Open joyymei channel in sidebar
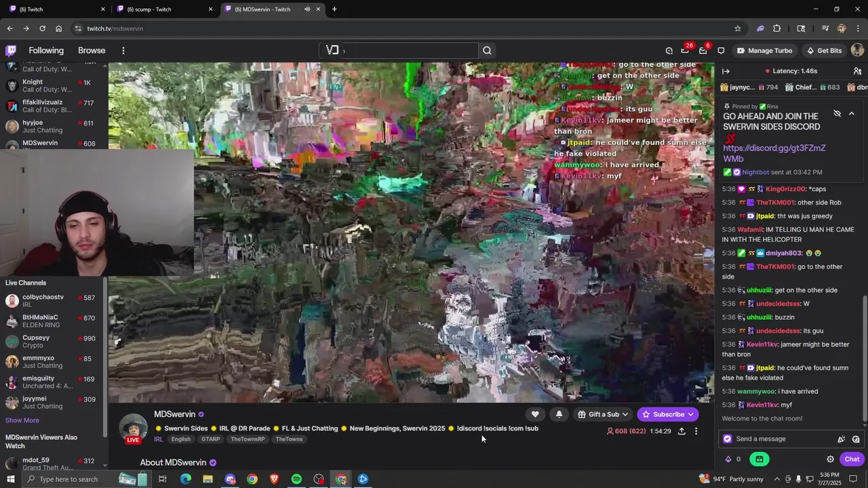 pos(52,402)
